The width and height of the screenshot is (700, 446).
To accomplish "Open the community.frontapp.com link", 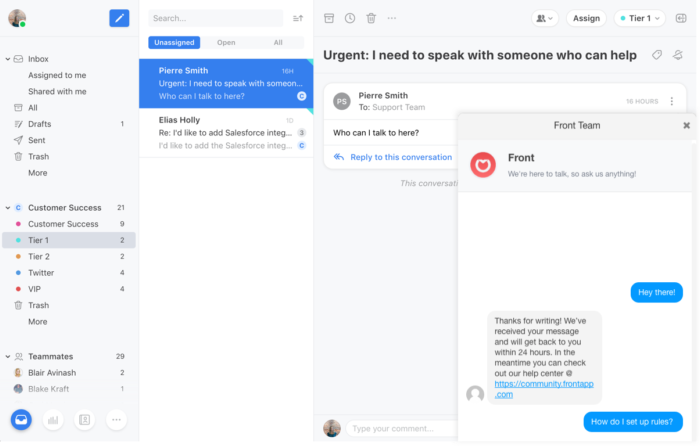I will (x=544, y=389).
